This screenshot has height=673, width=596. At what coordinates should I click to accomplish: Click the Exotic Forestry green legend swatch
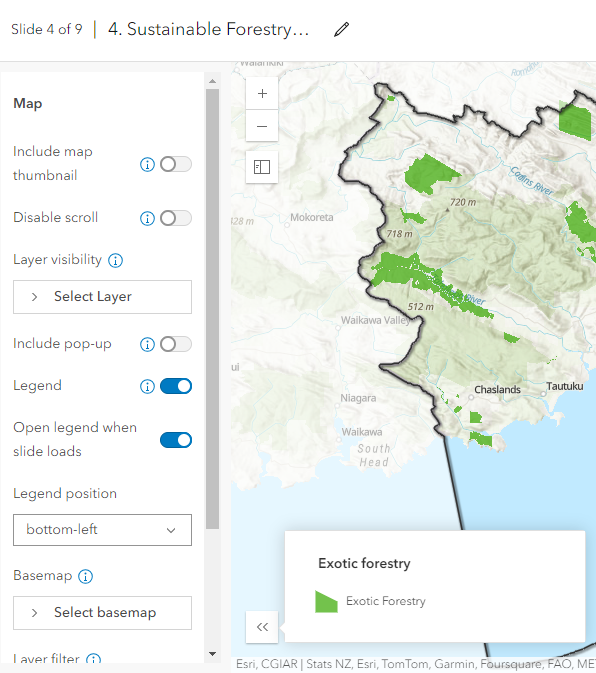tap(326, 601)
